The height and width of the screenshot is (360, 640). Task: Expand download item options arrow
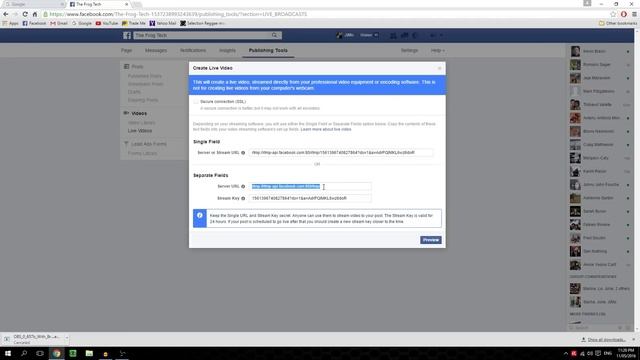click(x=67, y=338)
